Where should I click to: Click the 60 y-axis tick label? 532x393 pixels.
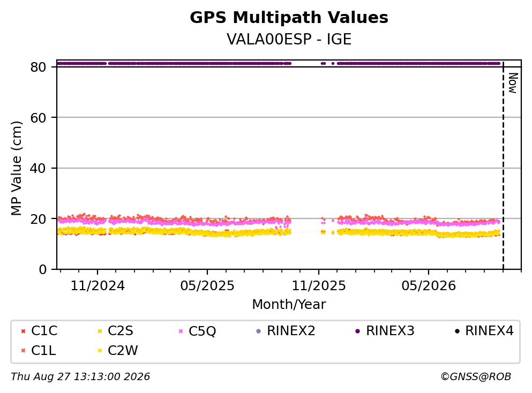pyautogui.click(x=38, y=118)
